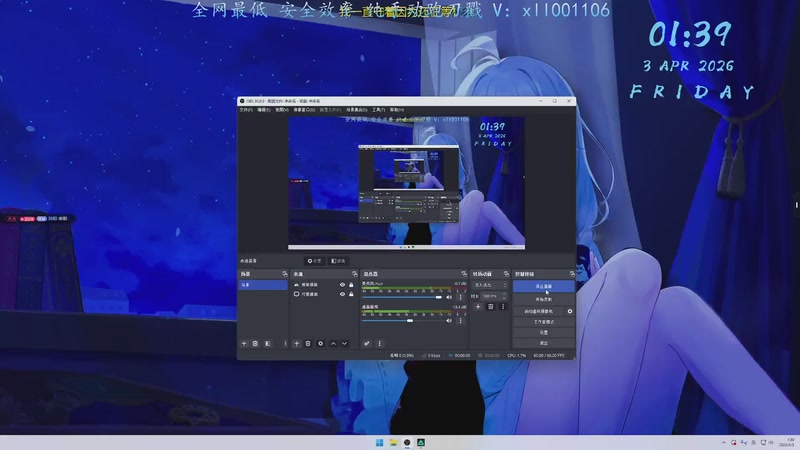This screenshot has width=800, height=450.
Task: Open the taskbar clock and date
Action: coord(788,442)
